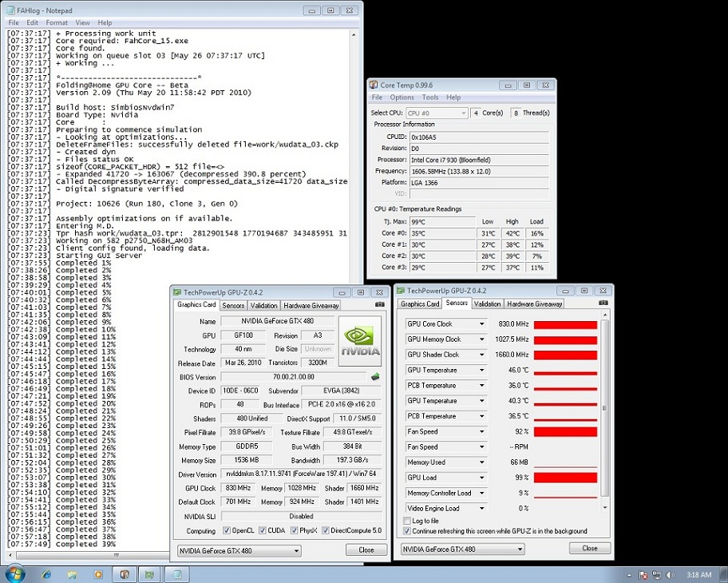This screenshot has height=583, width=728.
Task: Click the screenshot camera icon in Graphics Card window
Action: (379, 304)
